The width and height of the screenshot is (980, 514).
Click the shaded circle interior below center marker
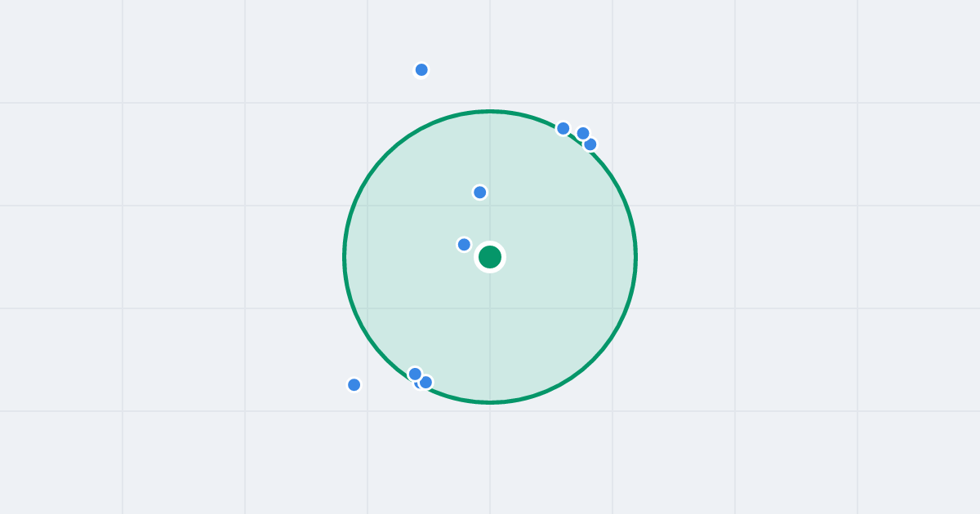pos(490,335)
